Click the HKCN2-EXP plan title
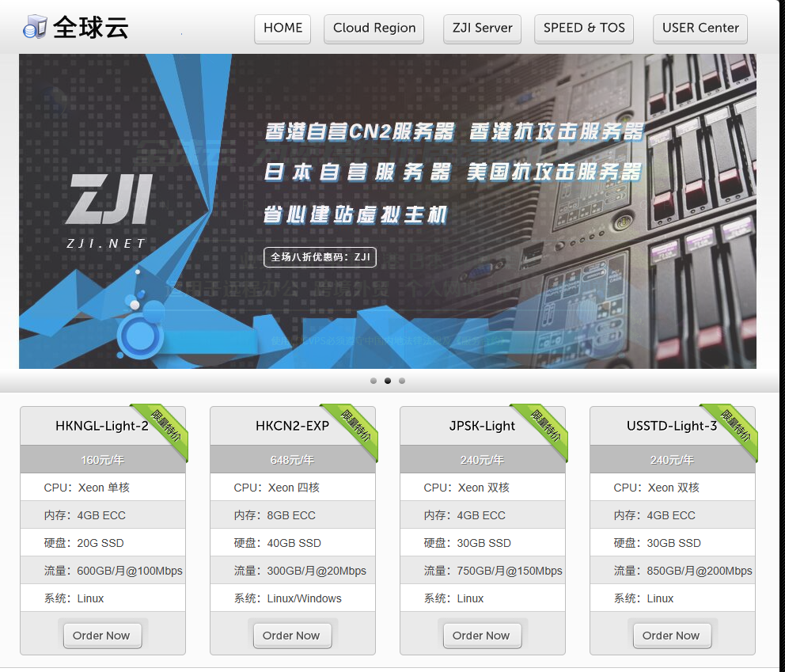This screenshot has height=672, width=785. [x=292, y=426]
